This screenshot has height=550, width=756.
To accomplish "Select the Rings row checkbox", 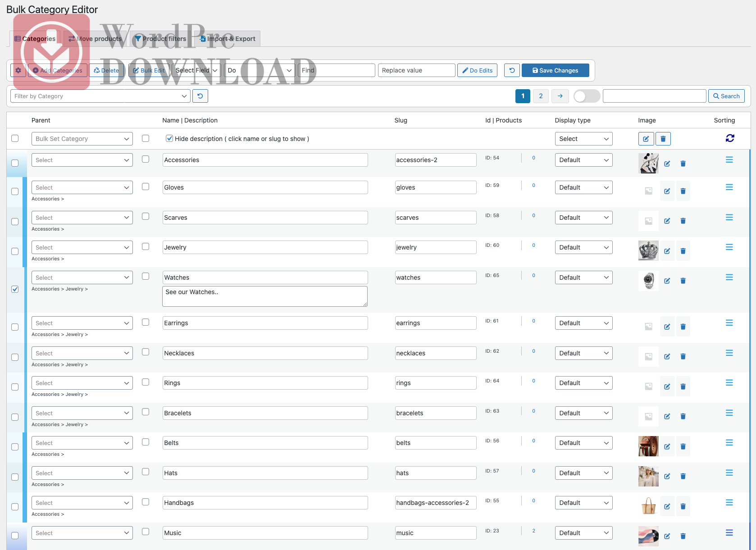I will pos(15,387).
